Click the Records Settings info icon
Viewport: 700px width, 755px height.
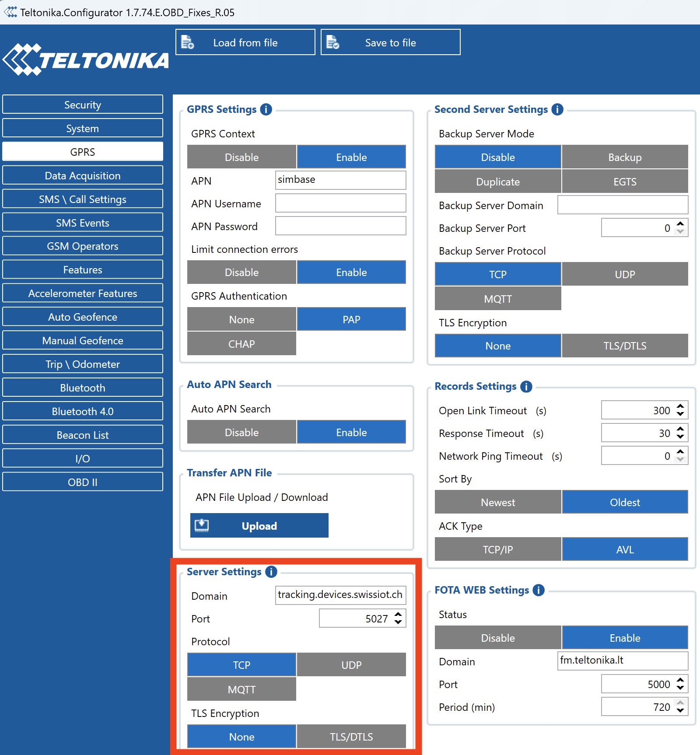tap(526, 386)
